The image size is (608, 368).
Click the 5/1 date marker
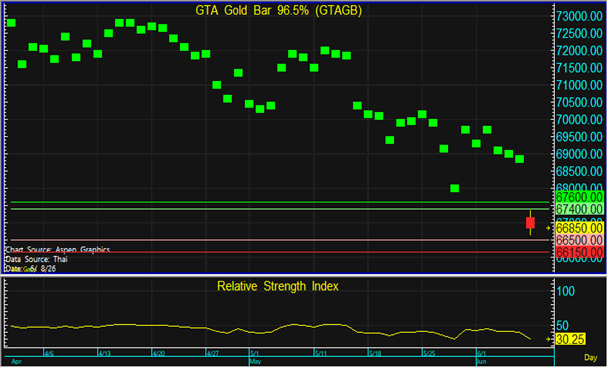click(x=254, y=354)
